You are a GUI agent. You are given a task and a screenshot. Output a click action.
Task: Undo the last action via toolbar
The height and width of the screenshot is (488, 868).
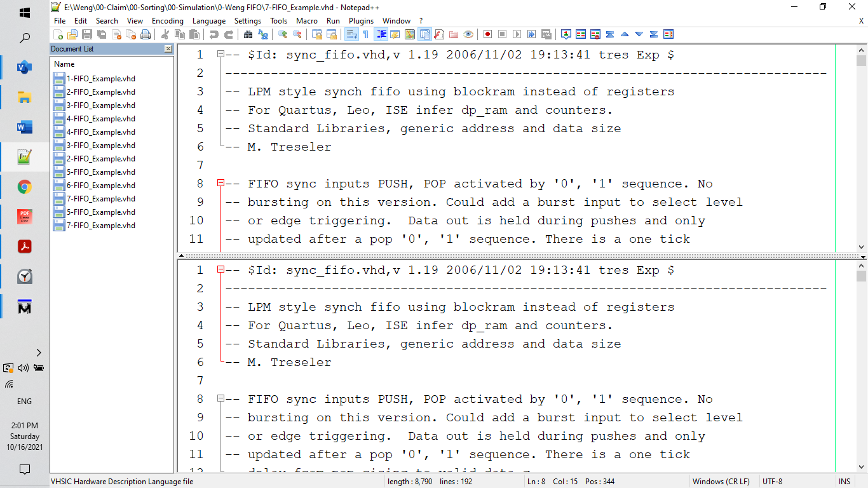tap(214, 34)
